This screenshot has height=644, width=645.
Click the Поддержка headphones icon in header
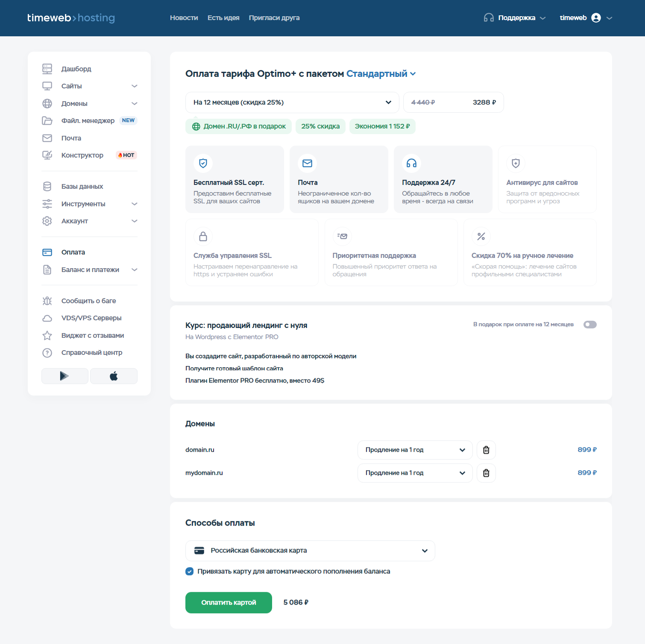click(x=489, y=18)
